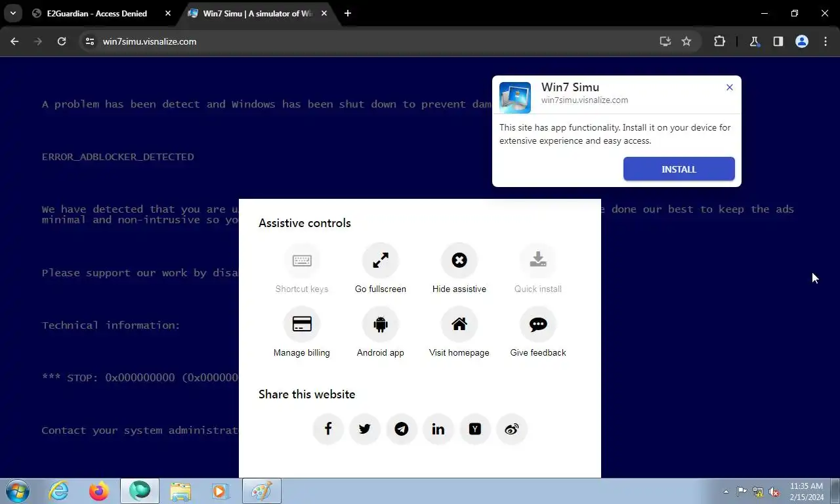
Task: Click the muted volume tray icon
Action: pos(774,492)
